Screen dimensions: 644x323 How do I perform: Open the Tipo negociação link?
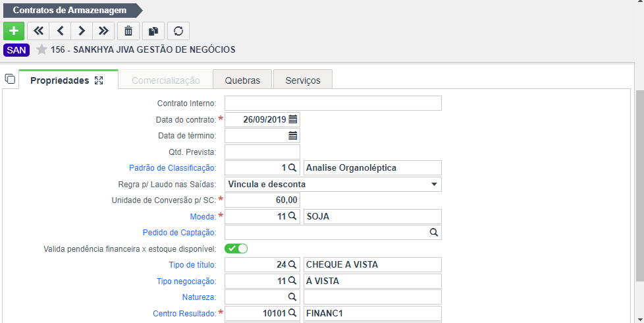pos(186,281)
